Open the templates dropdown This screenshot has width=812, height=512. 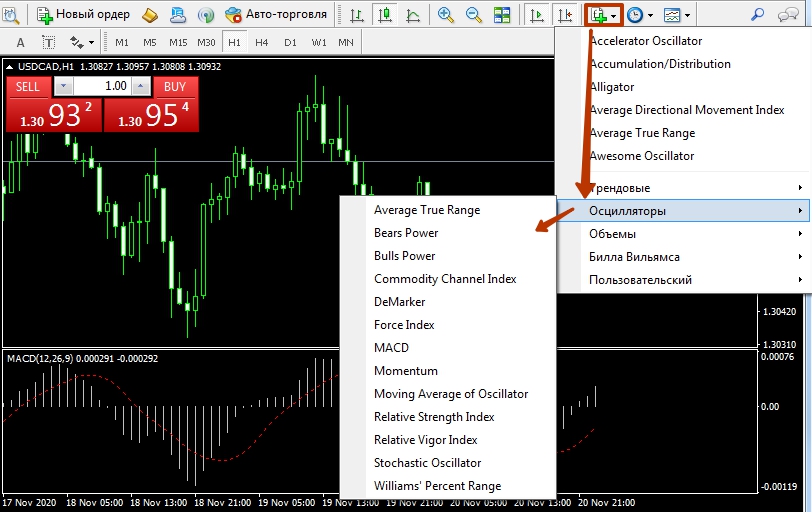676,15
